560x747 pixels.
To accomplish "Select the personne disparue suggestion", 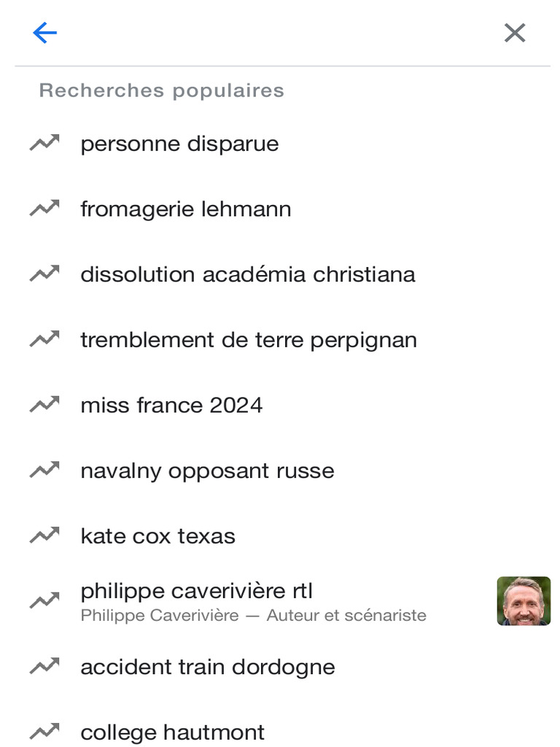I will (x=280, y=144).
